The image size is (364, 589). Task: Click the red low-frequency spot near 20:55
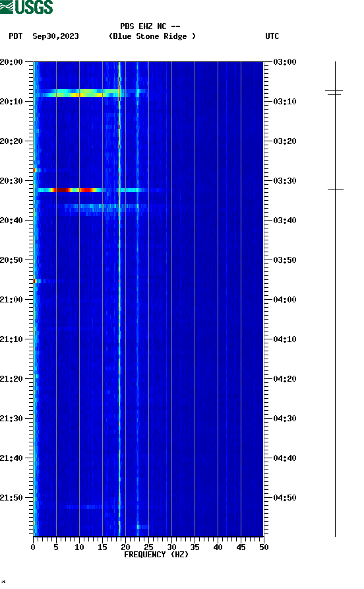point(34,281)
